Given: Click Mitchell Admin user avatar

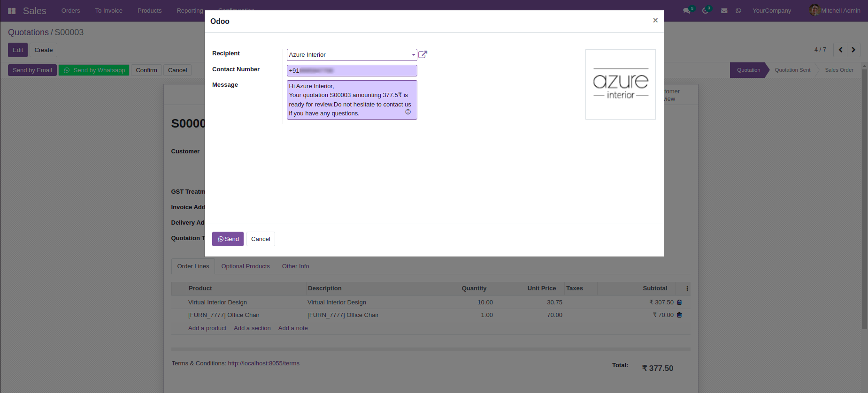Looking at the screenshot, I should pyautogui.click(x=814, y=10).
